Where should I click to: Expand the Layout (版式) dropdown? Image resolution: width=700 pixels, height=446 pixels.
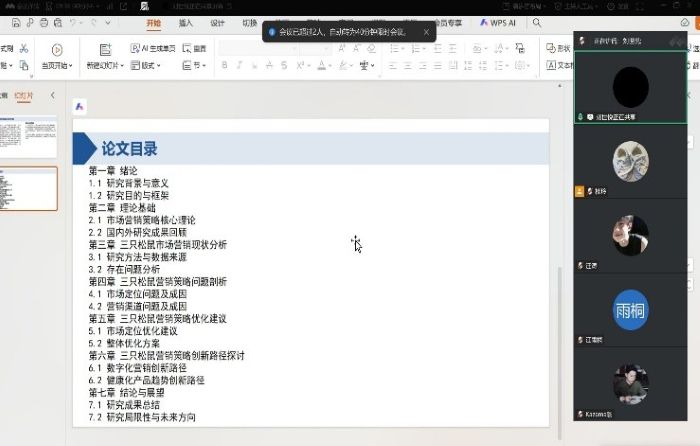point(150,66)
